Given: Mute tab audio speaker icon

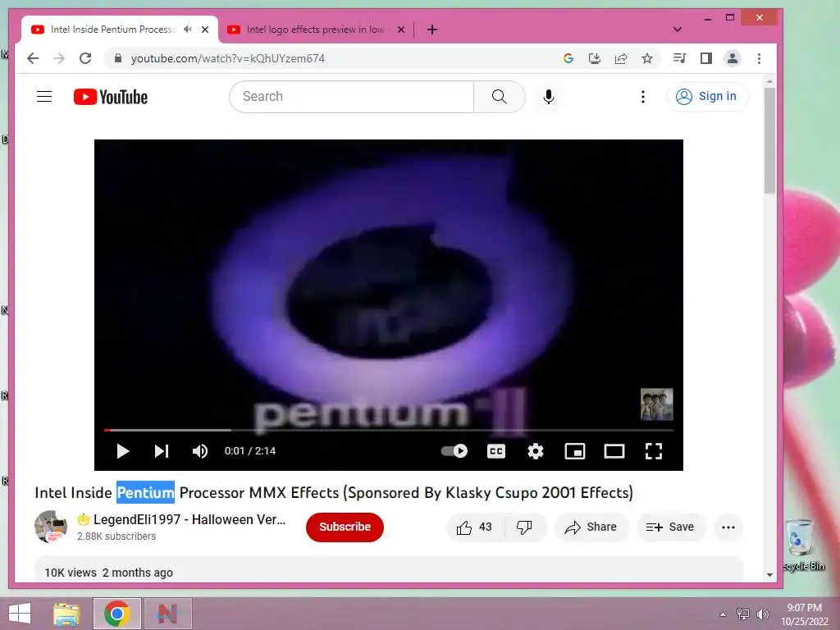Looking at the screenshot, I should coord(188,30).
